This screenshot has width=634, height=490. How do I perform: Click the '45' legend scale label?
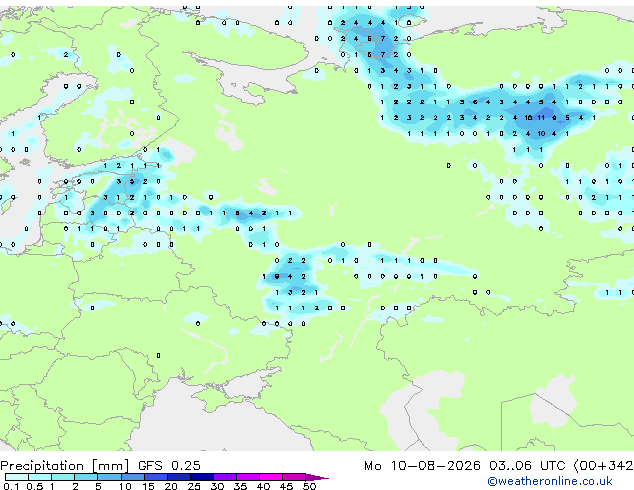click(286, 486)
